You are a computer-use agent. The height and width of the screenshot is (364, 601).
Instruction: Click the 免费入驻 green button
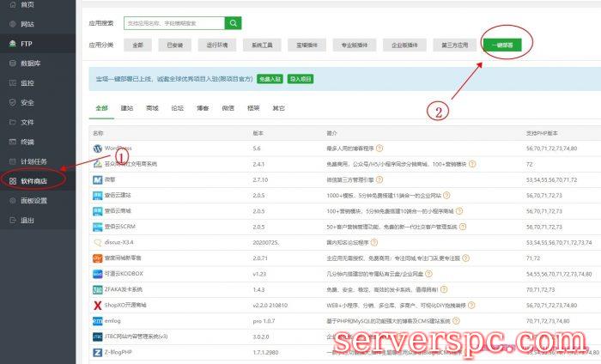pyautogui.click(x=270, y=78)
